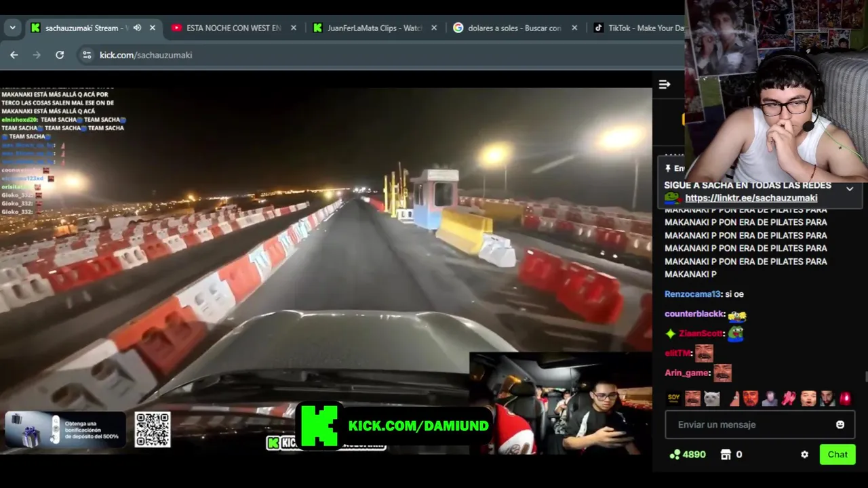Switch to ESTA NOCHE CON WEST tab
The height and width of the screenshot is (488, 868).
click(x=233, y=28)
